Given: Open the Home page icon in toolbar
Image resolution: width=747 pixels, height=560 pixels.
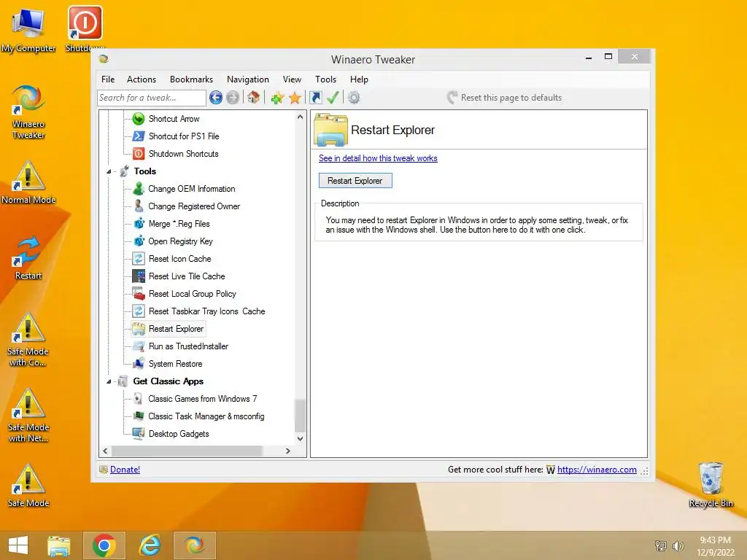Looking at the screenshot, I should pyautogui.click(x=253, y=98).
